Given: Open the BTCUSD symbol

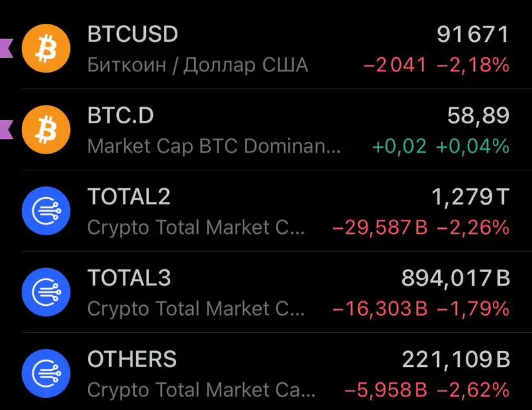Looking at the screenshot, I should [132, 34].
